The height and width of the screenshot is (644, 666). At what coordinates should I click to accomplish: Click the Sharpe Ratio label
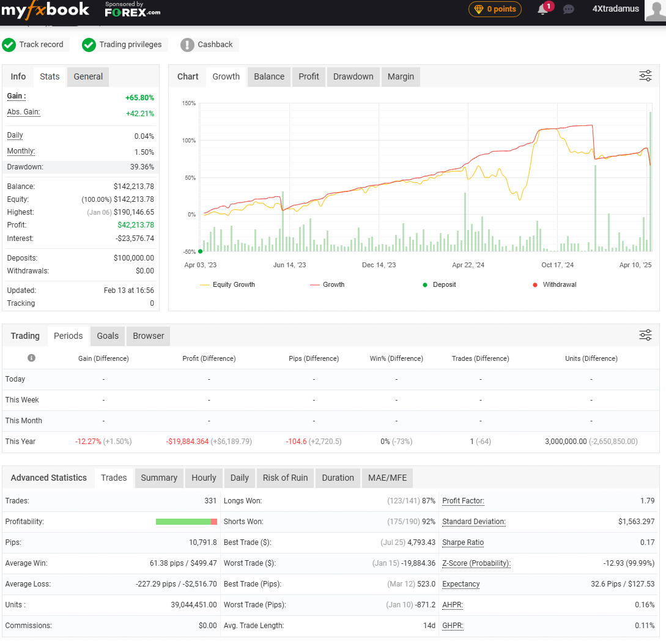(463, 542)
